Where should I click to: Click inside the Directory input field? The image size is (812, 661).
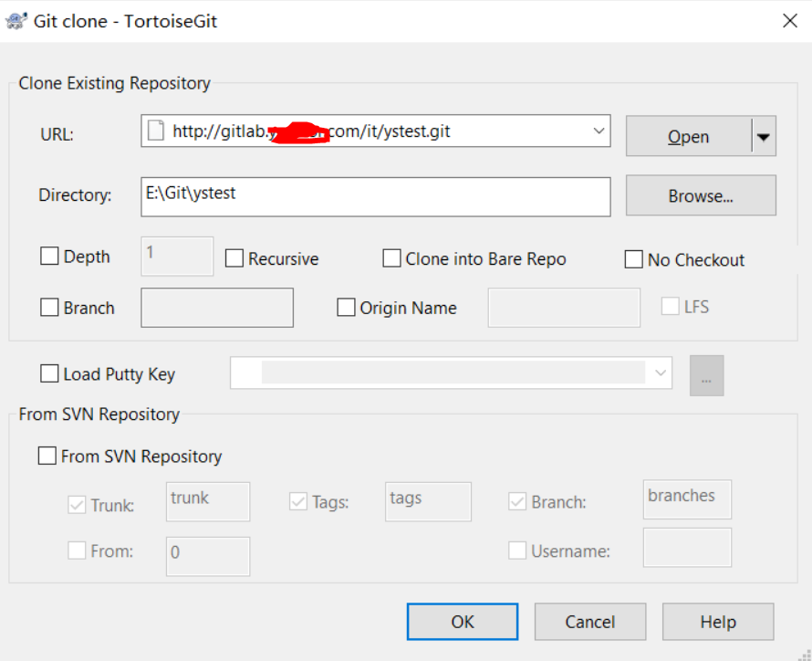pos(376,197)
